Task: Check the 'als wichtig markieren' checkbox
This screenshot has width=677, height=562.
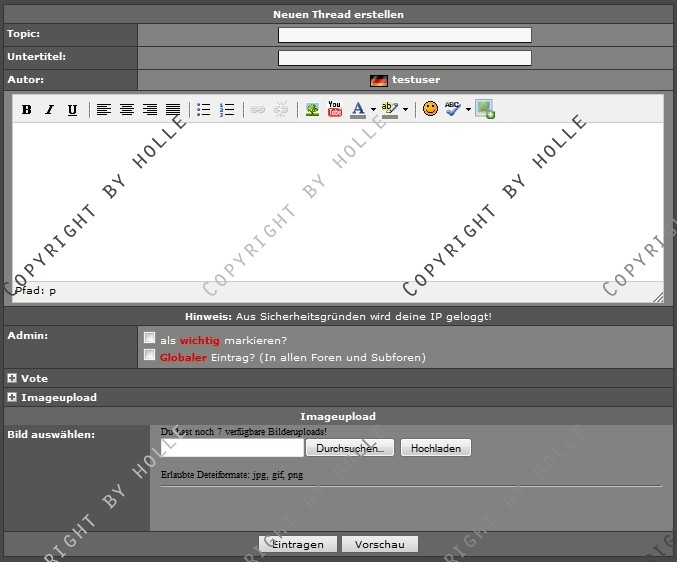Action: coord(149,338)
